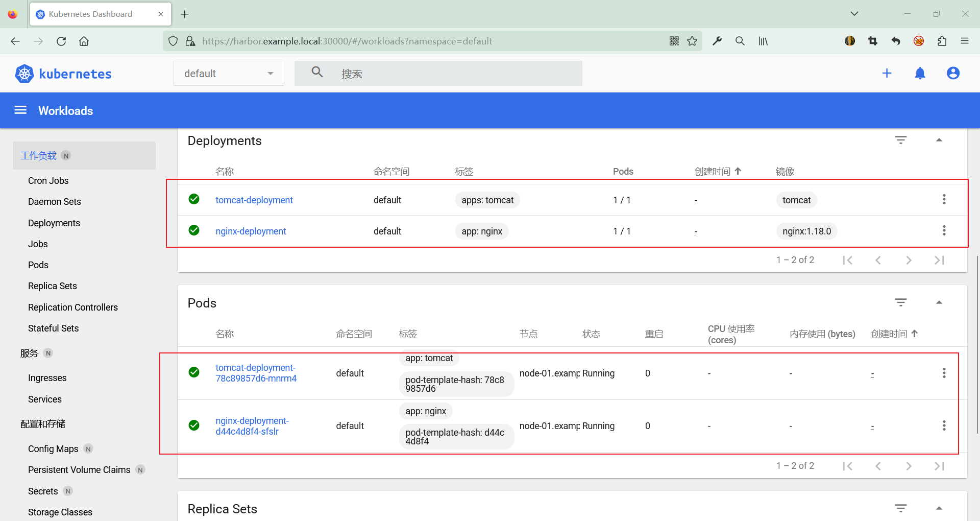Open Firefox extensions puzzle icon
Viewport: 980px width, 521px height.
click(x=942, y=41)
